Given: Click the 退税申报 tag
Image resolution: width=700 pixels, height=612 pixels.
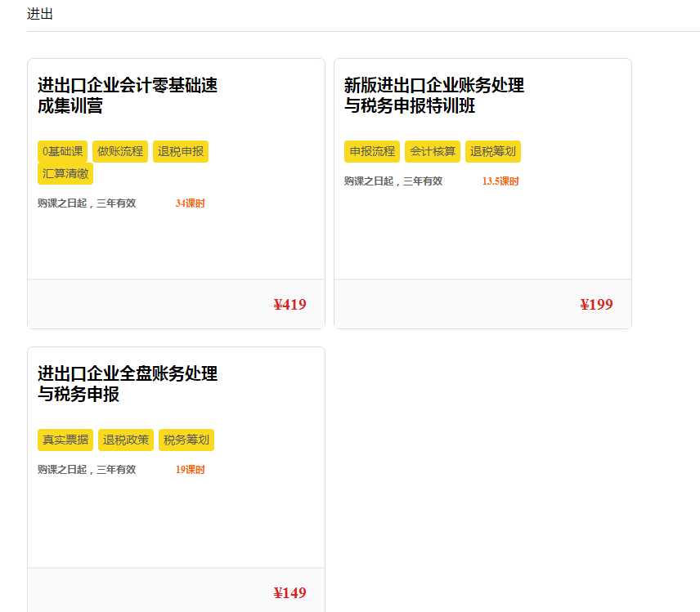Looking at the screenshot, I should [181, 152].
